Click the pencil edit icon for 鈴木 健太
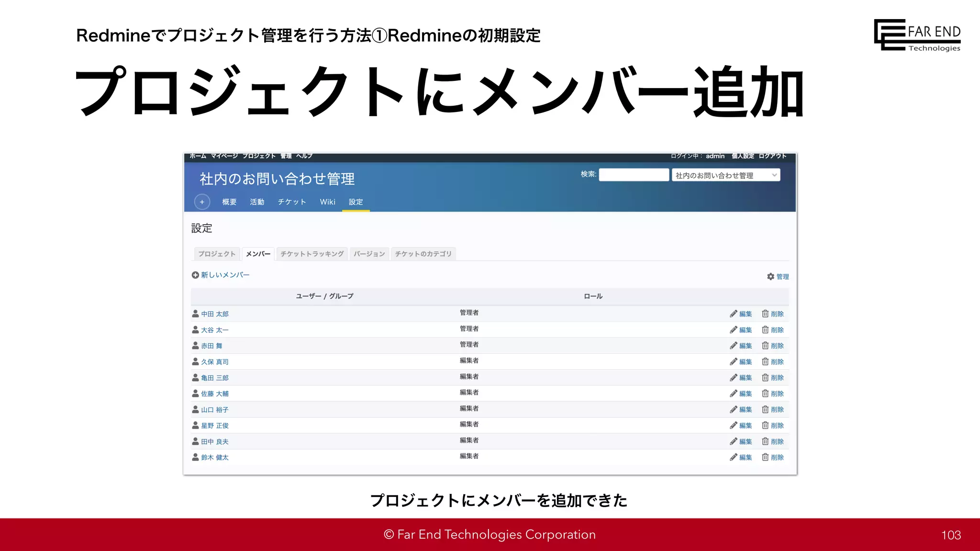This screenshot has height=551, width=980. [733, 457]
